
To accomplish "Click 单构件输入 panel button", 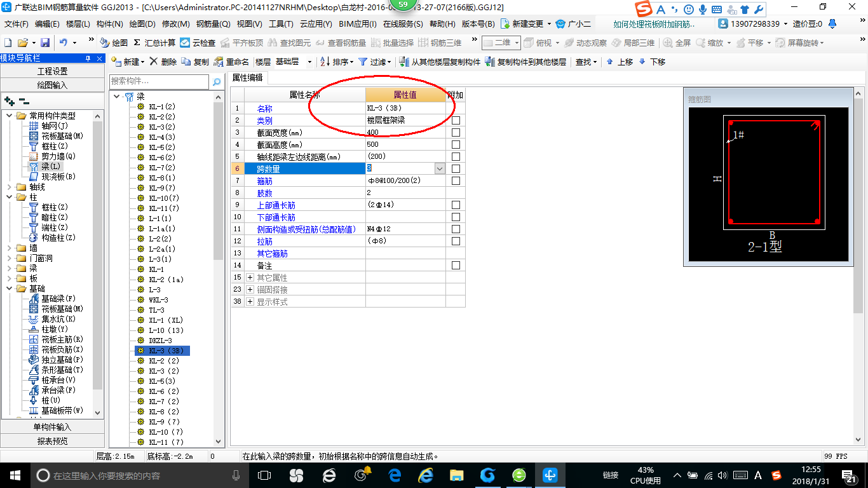I will pyautogui.click(x=52, y=427).
